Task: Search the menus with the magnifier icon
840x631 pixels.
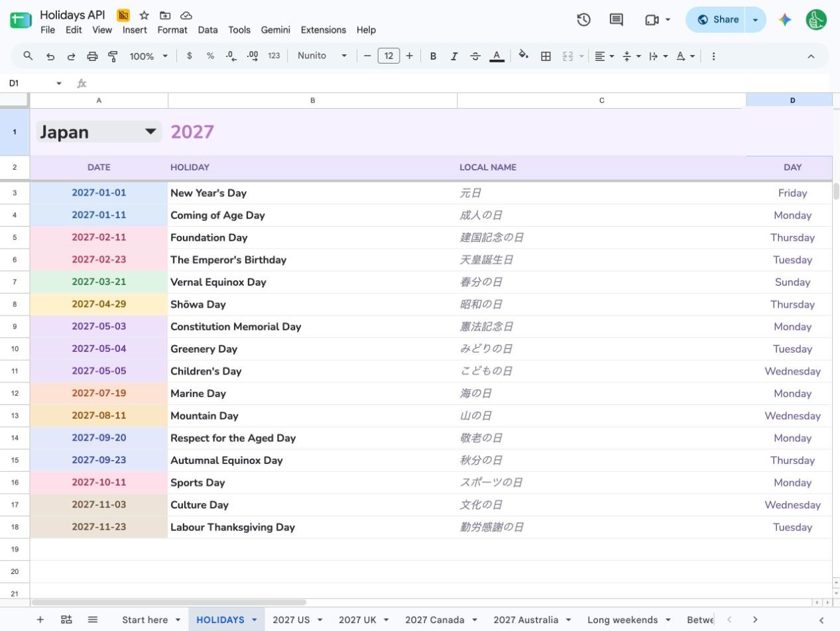Action: pos(28,56)
